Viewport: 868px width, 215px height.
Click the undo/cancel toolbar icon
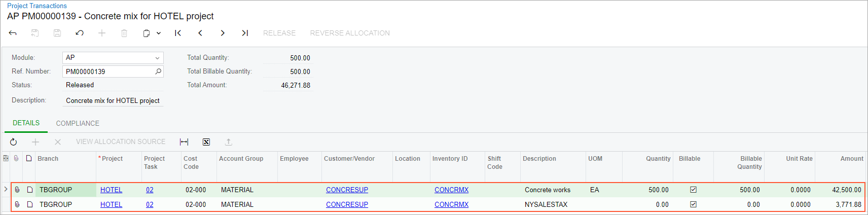(80, 33)
